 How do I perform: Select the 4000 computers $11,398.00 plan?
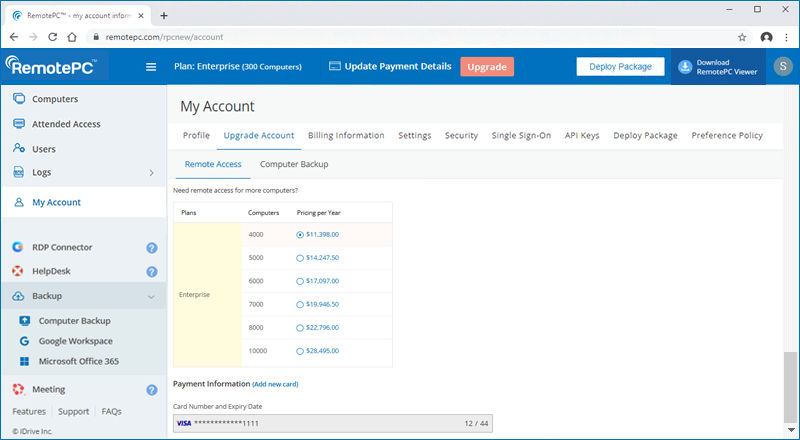click(x=300, y=235)
